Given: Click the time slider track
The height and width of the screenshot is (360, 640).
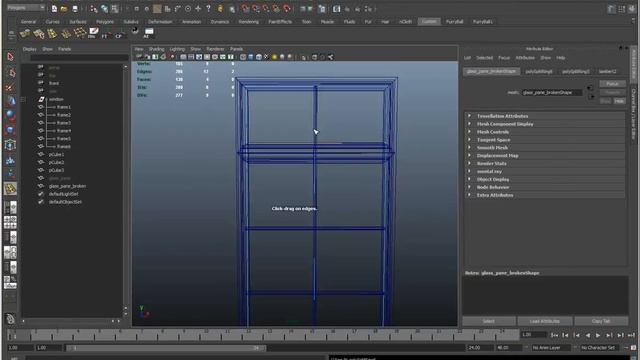Looking at the screenshot, I should 263,336.
